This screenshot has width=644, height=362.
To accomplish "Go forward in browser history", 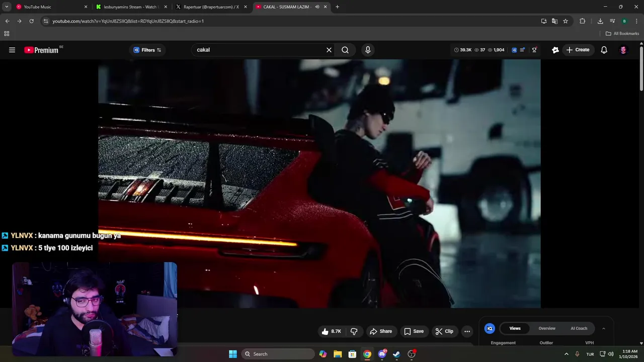I will pos(19,21).
